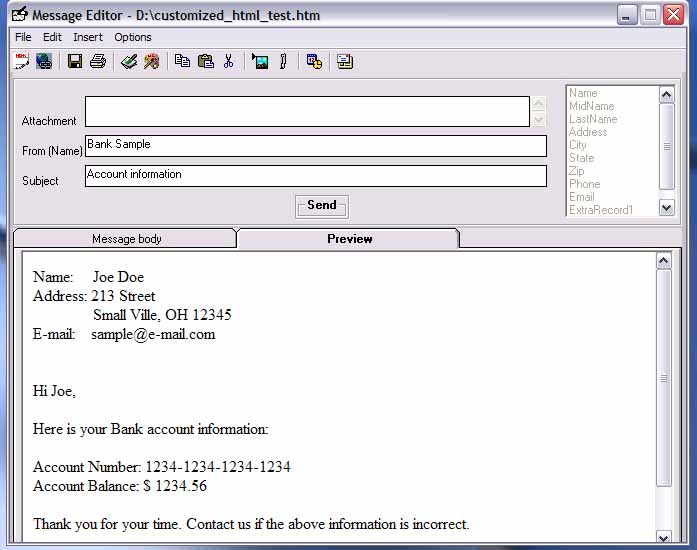Cut selection using the scissors icon
Viewport: 697px width, 550px height.
point(229,62)
